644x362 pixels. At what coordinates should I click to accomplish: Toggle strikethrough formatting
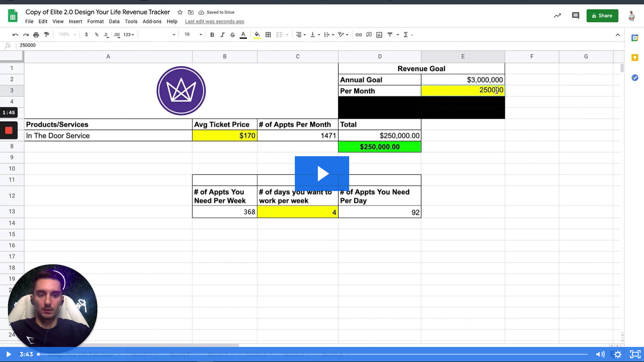(x=232, y=35)
